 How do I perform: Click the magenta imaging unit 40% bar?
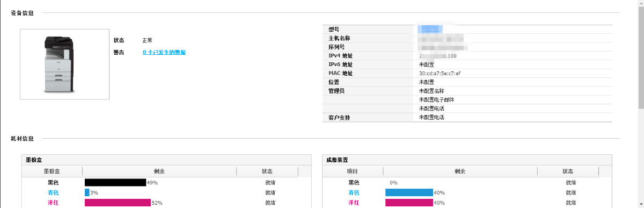click(x=409, y=203)
